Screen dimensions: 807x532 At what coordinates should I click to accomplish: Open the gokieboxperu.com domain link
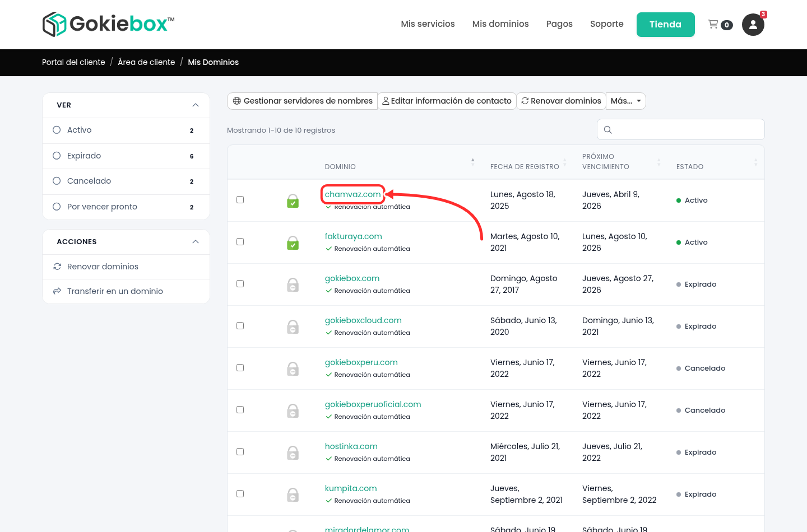click(x=361, y=362)
